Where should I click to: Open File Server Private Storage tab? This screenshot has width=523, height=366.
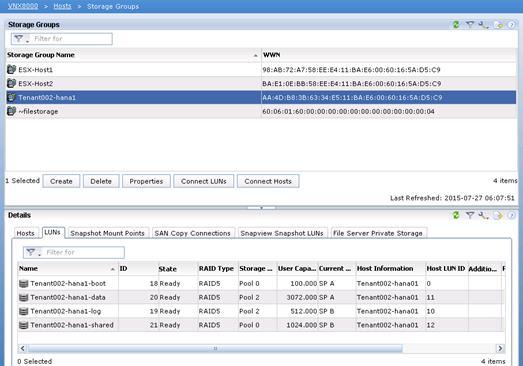[x=378, y=233]
